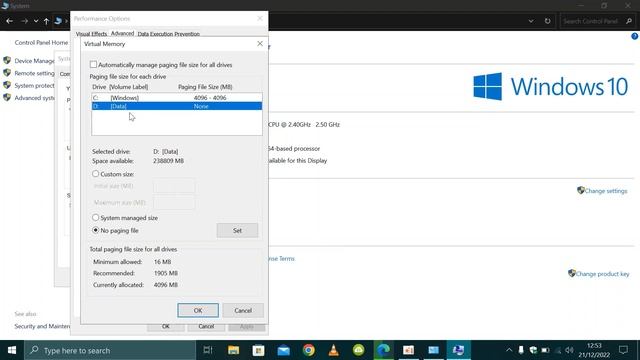Click OK in Performance Options window
The height and width of the screenshot is (360, 640).
[x=166, y=327]
